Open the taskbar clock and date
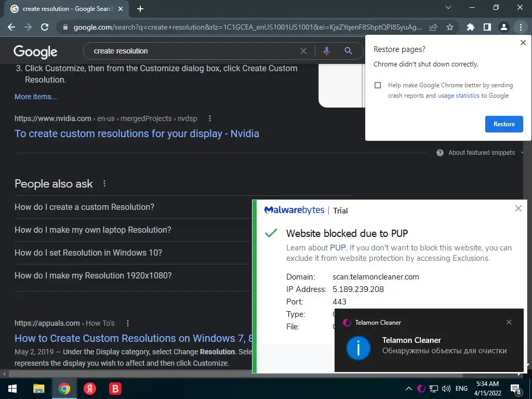The width and height of the screenshot is (532, 399). [487, 389]
